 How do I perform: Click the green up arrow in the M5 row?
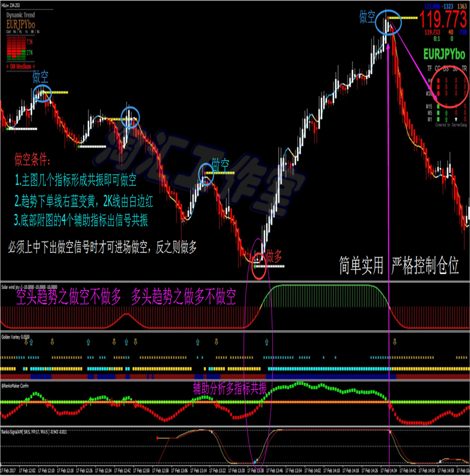point(446,113)
